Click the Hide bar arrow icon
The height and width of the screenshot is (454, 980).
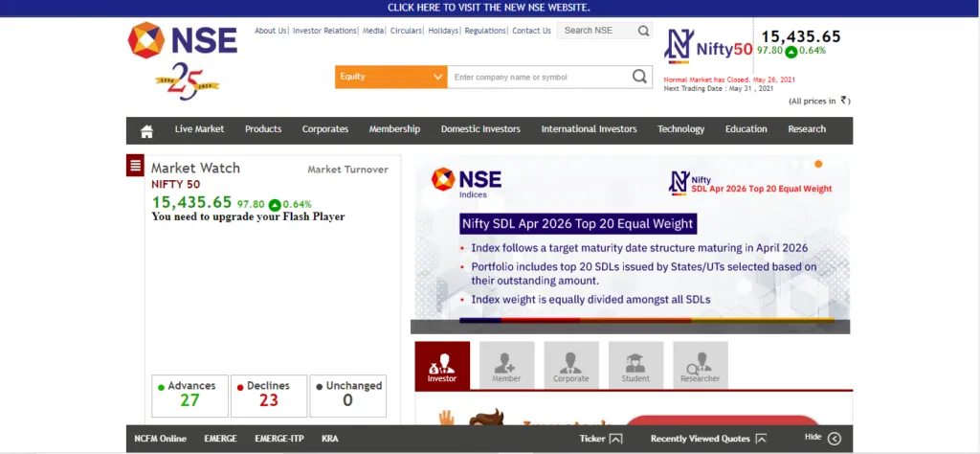tap(835, 439)
